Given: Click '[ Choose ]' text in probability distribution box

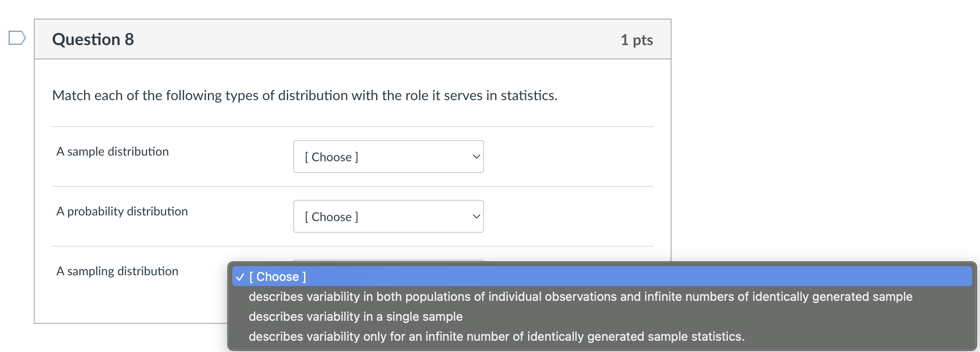Looking at the screenshot, I should 331,217.
